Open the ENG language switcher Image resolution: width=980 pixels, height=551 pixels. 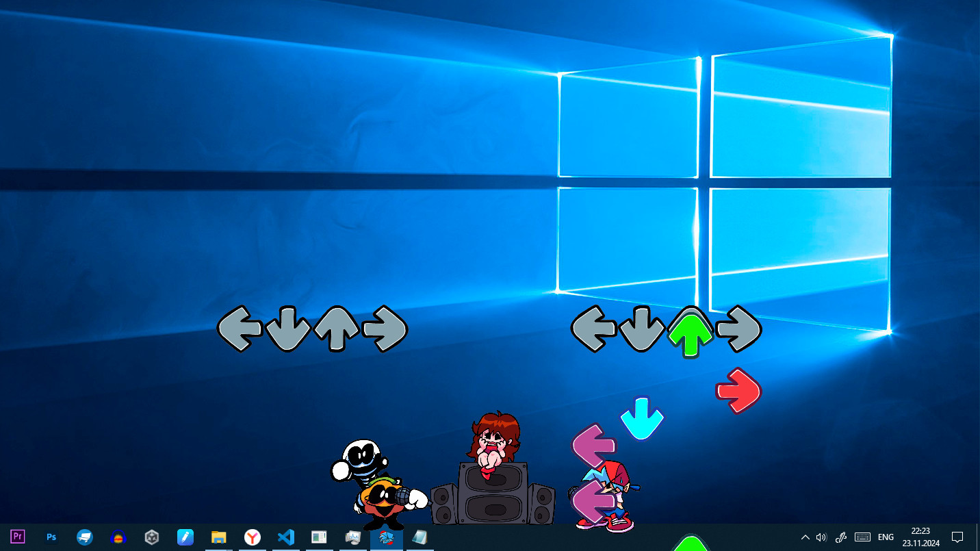(x=886, y=537)
